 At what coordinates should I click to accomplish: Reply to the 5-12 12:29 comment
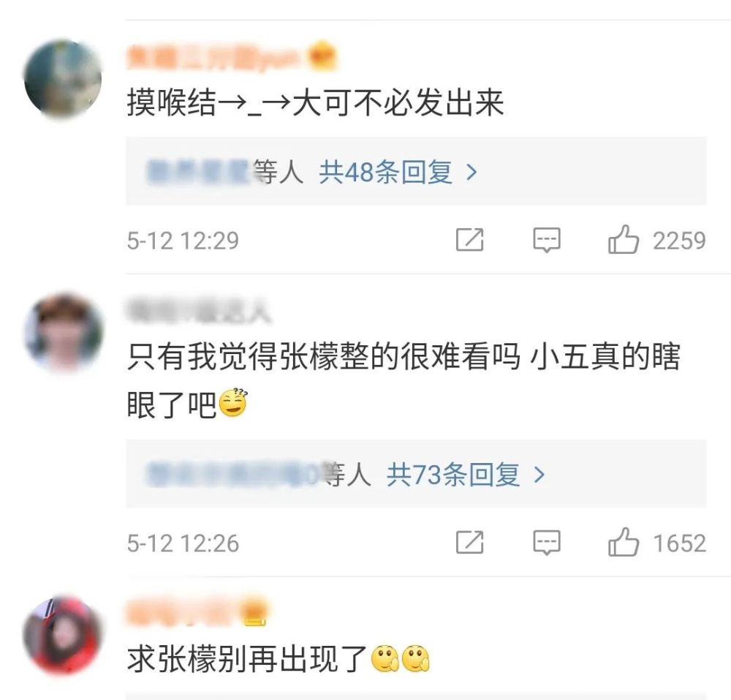pyautogui.click(x=546, y=240)
